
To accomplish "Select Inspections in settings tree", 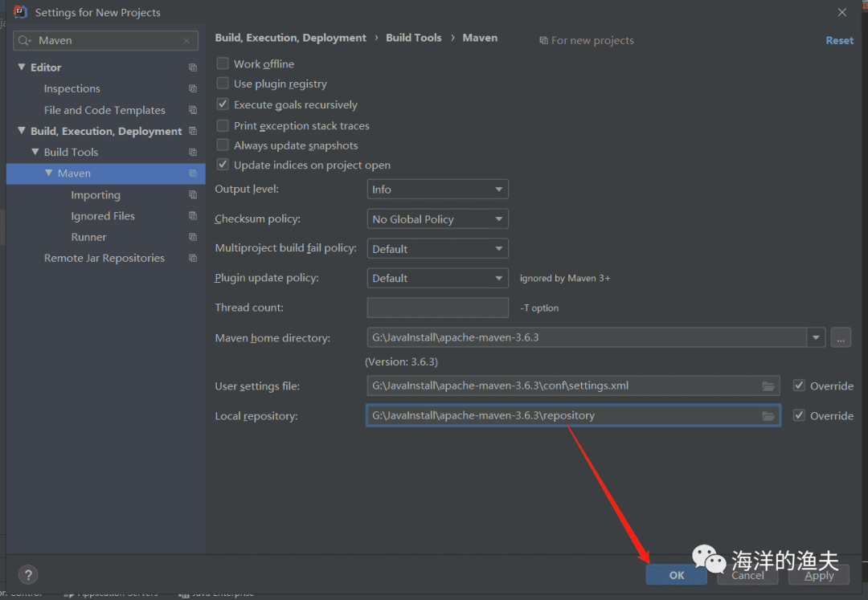I will (72, 88).
